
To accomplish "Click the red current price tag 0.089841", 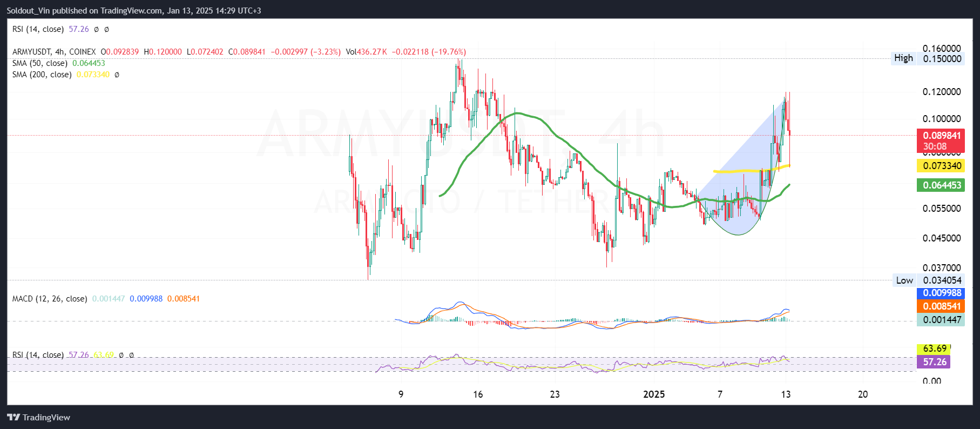I will (941, 136).
